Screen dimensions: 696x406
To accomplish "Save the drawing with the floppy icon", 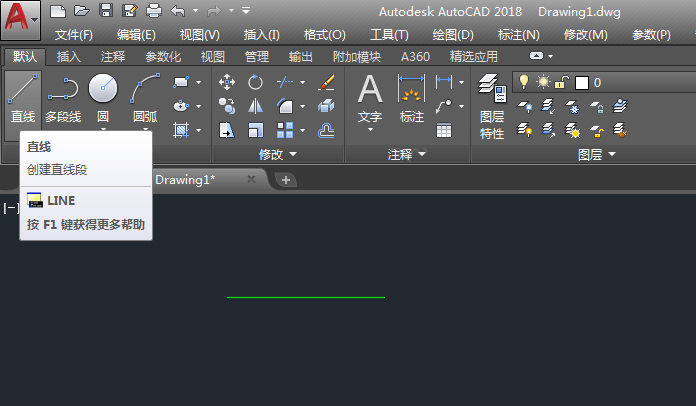I will pyautogui.click(x=106, y=10).
